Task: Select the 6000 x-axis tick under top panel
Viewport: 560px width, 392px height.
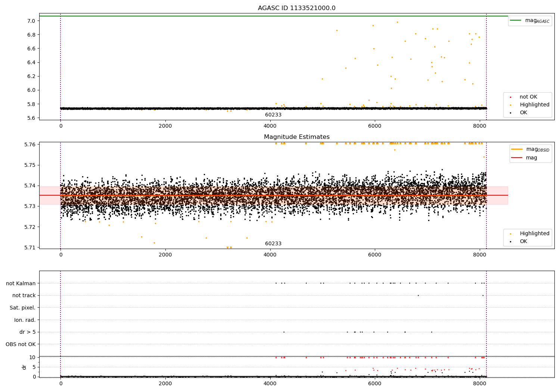Action: tap(375, 126)
